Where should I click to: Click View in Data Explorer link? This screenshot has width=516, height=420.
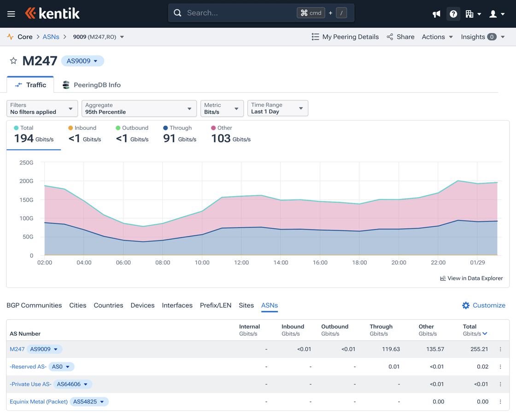pyautogui.click(x=471, y=278)
